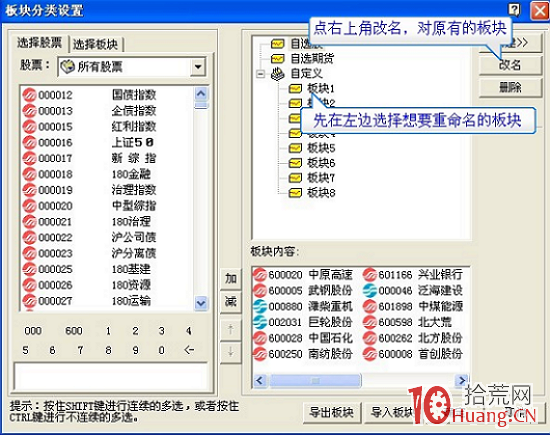The image size is (550, 435).
Task: Select stock 000023 沪分离债
Action: pos(89,253)
